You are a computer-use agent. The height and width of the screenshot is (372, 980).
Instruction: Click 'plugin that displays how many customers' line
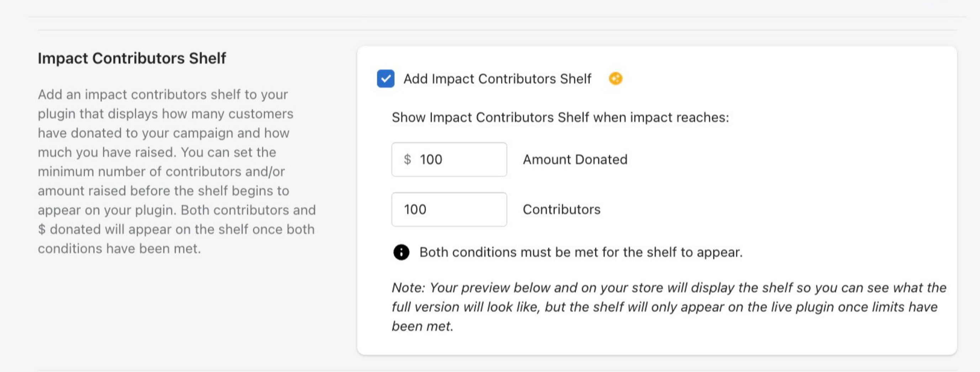[x=165, y=114]
